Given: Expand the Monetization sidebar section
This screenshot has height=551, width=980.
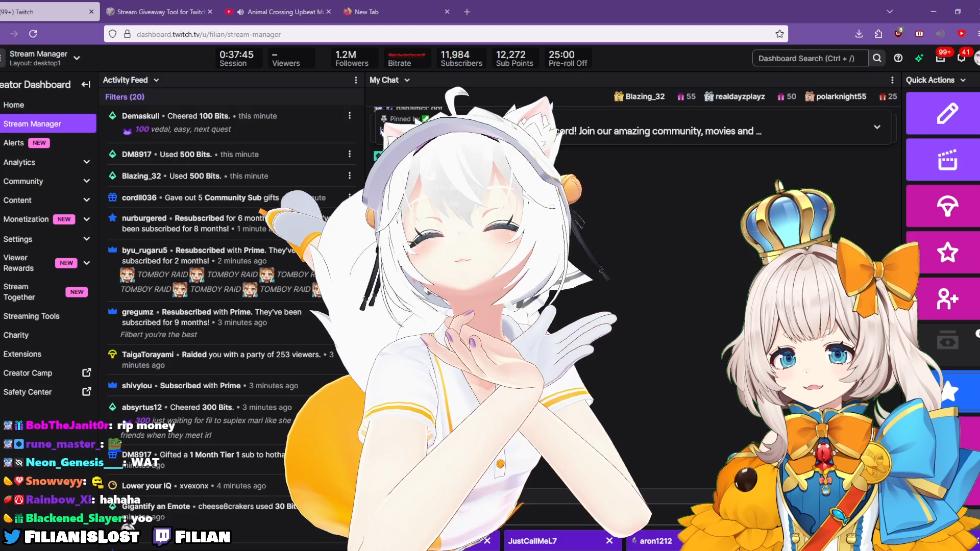Looking at the screenshot, I should coord(86,219).
